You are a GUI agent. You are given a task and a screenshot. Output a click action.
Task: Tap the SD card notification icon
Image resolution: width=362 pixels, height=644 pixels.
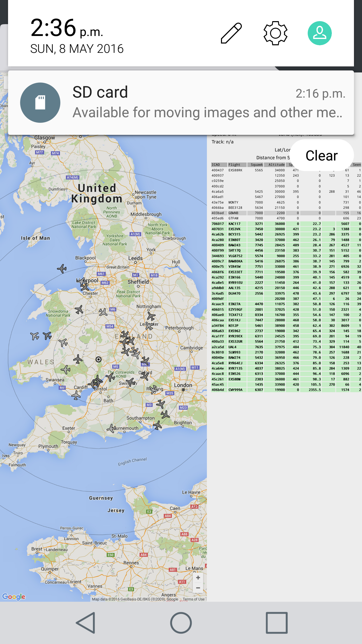[x=40, y=103]
